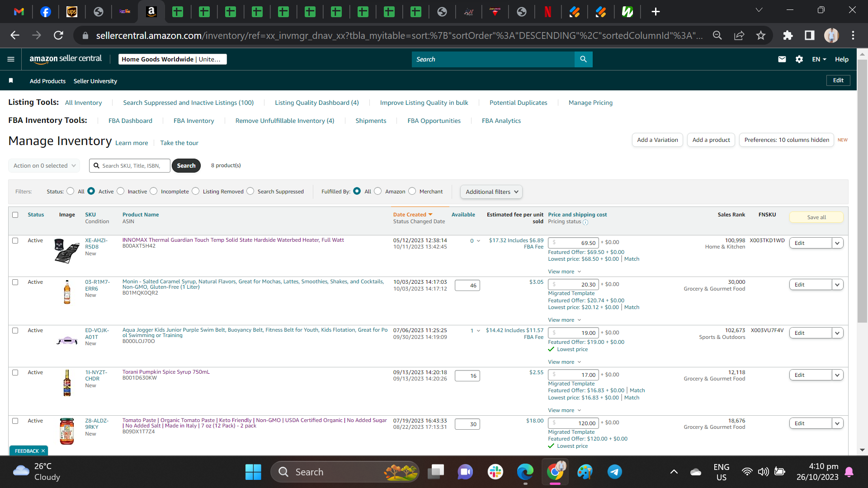Open Preferences: 10 columns hidden
This screenshot has width=868, height=488.
787,140
